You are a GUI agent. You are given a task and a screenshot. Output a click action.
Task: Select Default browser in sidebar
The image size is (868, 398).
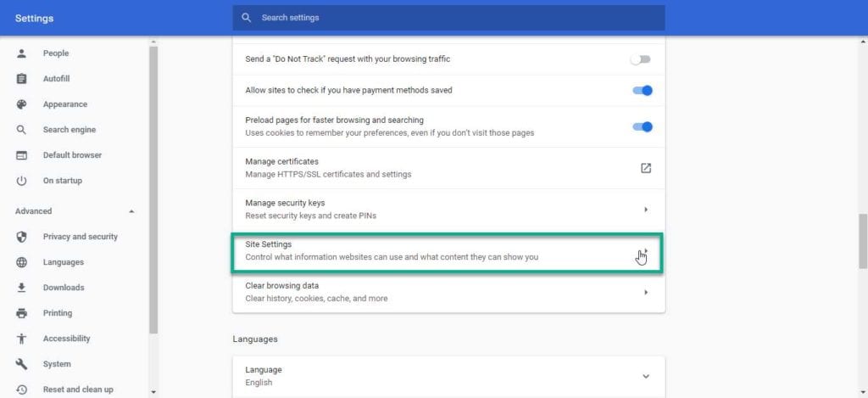75,155
